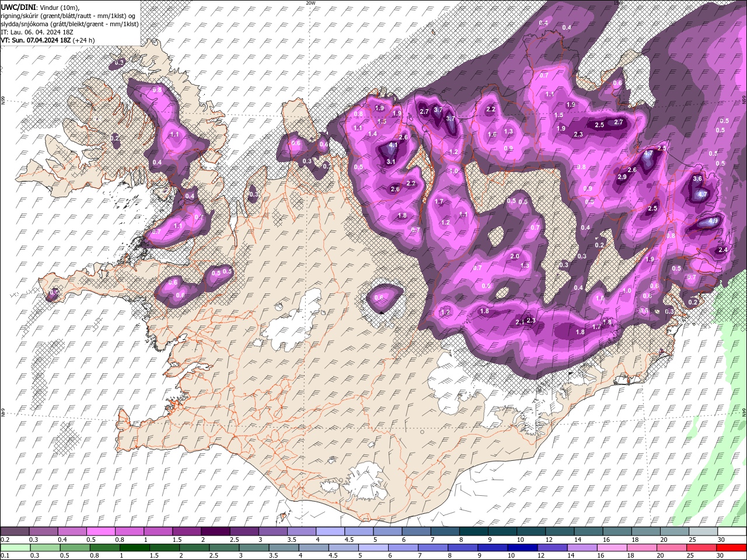Pick the teal swatch between 12 and 14 on the purple scale
The height and width of the screenshot is (560, 747).
pyautogui.click(x=558, y=531)
